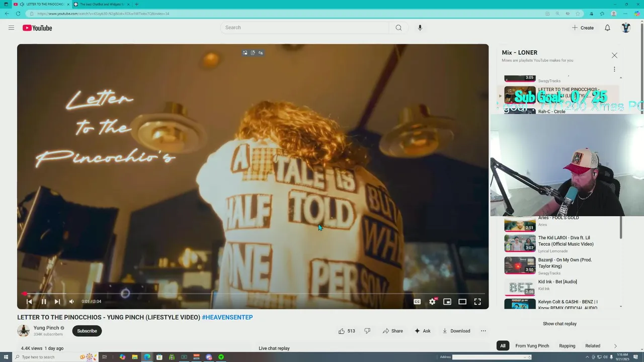Click the search magnifier button
Screen dimensions: 644x362
tap(398, 28)
